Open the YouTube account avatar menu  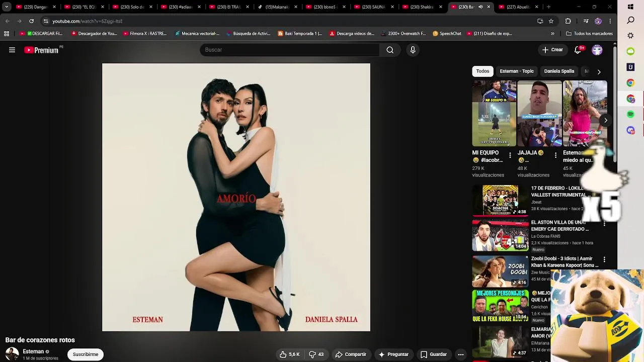coord(597,50)
